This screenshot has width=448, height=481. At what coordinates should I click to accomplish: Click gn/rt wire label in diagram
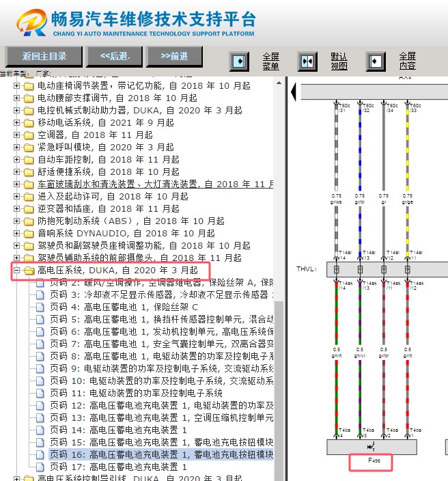coord(337,356)
